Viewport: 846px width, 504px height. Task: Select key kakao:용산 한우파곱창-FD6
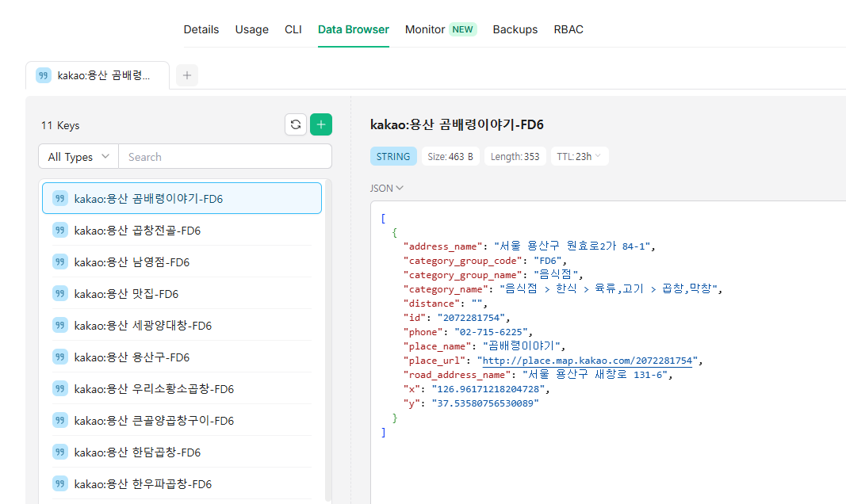182,483
